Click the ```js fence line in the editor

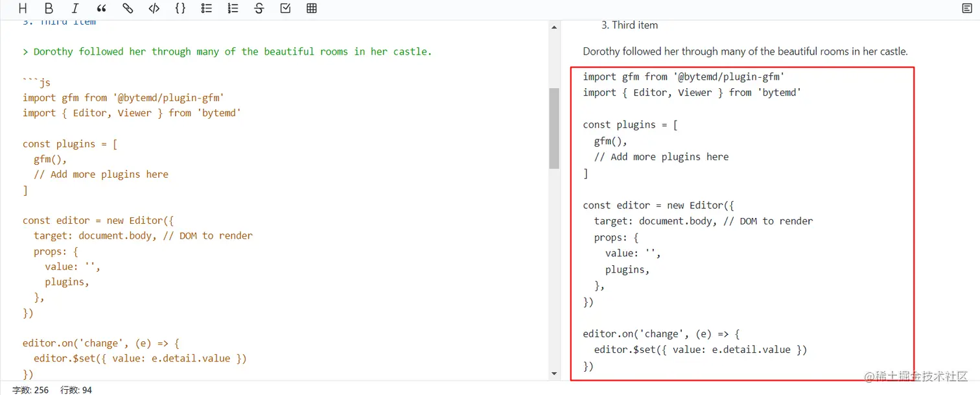(36, 82)
